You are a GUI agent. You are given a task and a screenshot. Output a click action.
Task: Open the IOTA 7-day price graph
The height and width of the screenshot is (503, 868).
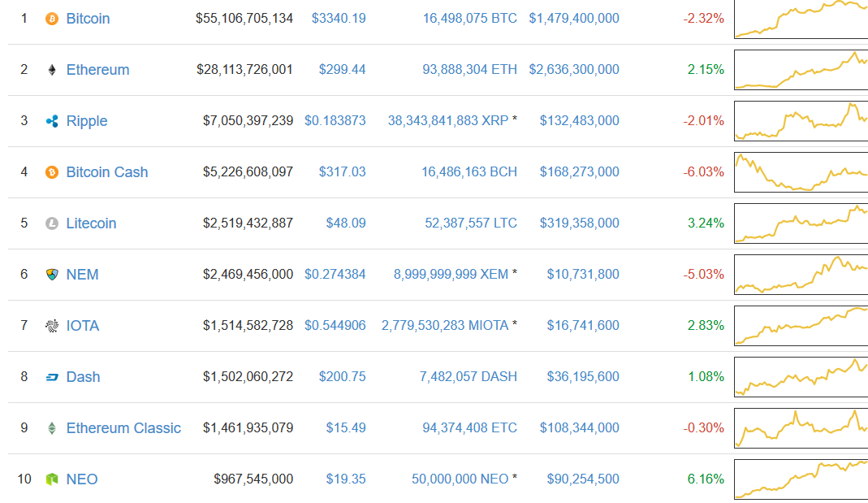pos(801,326)
